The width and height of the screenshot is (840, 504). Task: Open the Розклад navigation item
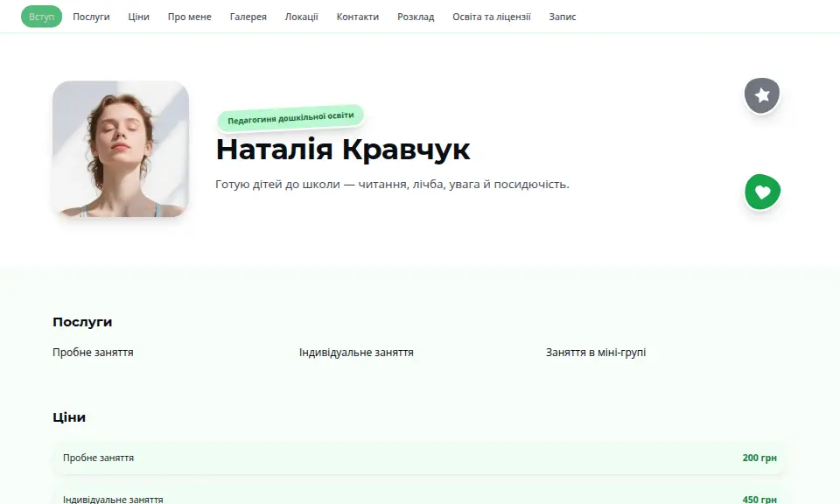point(415,17)
